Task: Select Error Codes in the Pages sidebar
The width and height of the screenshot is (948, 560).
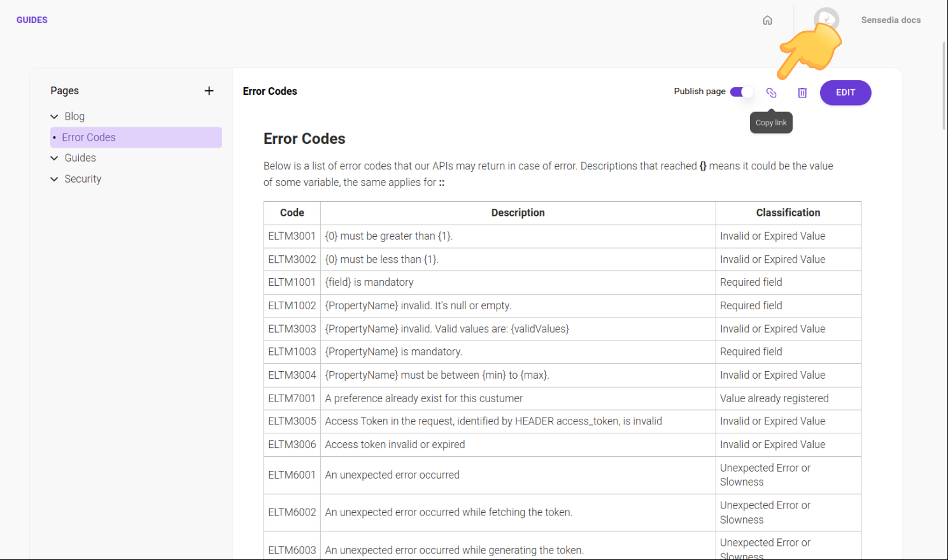Action: click(88, 137)
